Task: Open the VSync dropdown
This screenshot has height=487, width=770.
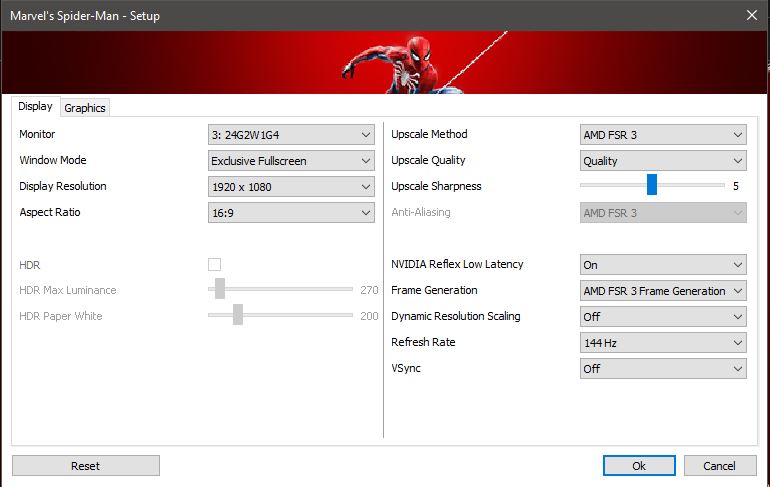Action: [663, 369]
